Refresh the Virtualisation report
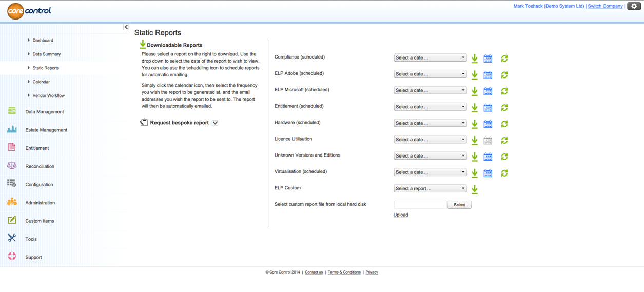Image resolution: width=644 pixels, height=292 pixels. [x=504, y=173]
